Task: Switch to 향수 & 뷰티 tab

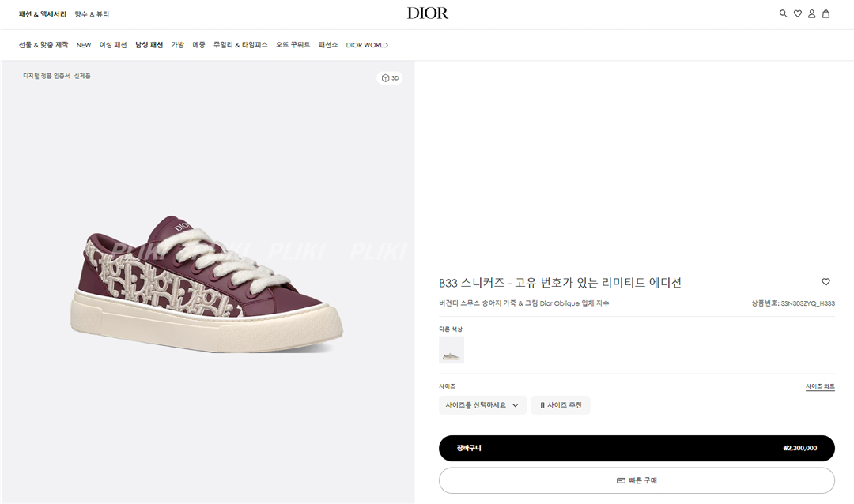Action: click(x=92, y=14)
